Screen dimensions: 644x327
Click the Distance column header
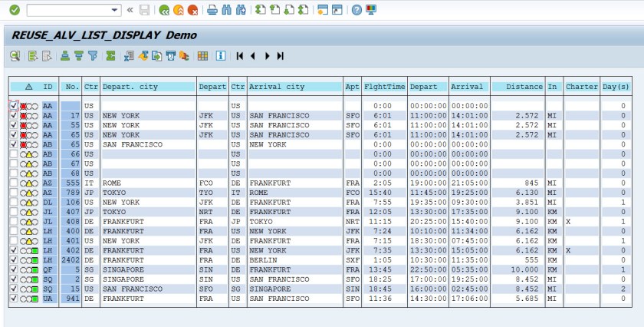517,87
